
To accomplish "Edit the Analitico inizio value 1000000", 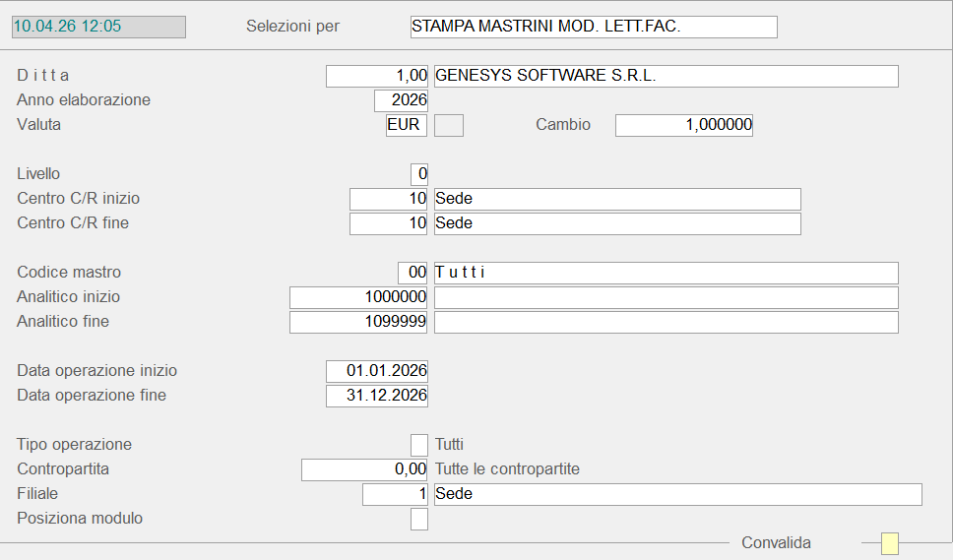I will pos(358,297).
